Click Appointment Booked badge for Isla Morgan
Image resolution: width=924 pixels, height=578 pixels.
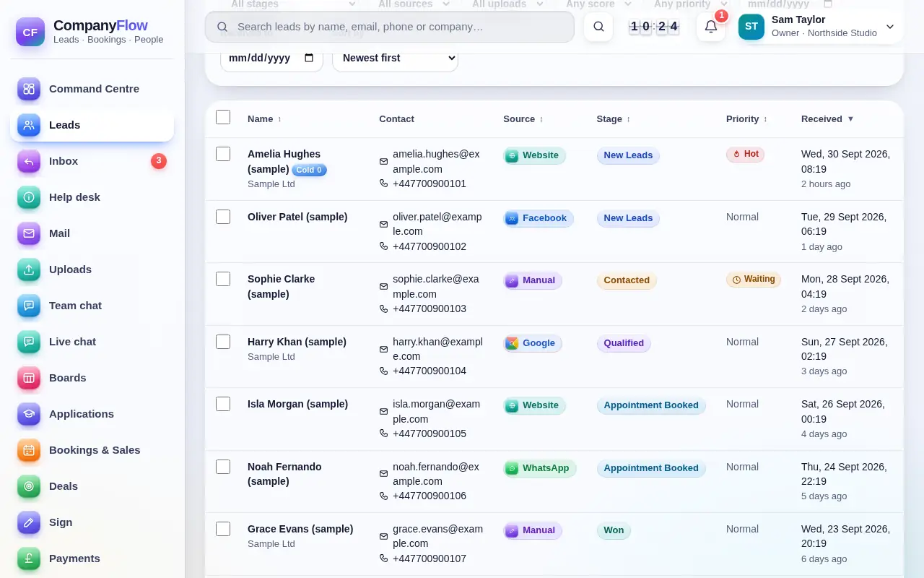pyautogui.click(x=651, y=405)
